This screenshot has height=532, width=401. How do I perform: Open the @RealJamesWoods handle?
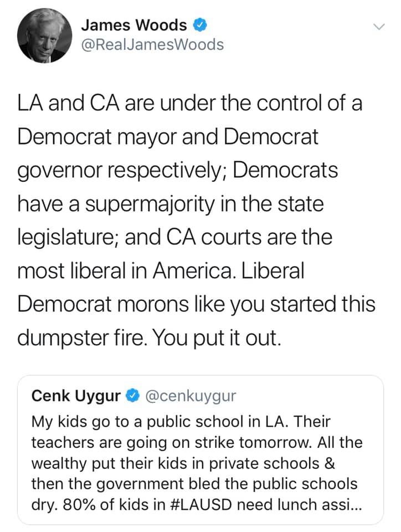152,45
